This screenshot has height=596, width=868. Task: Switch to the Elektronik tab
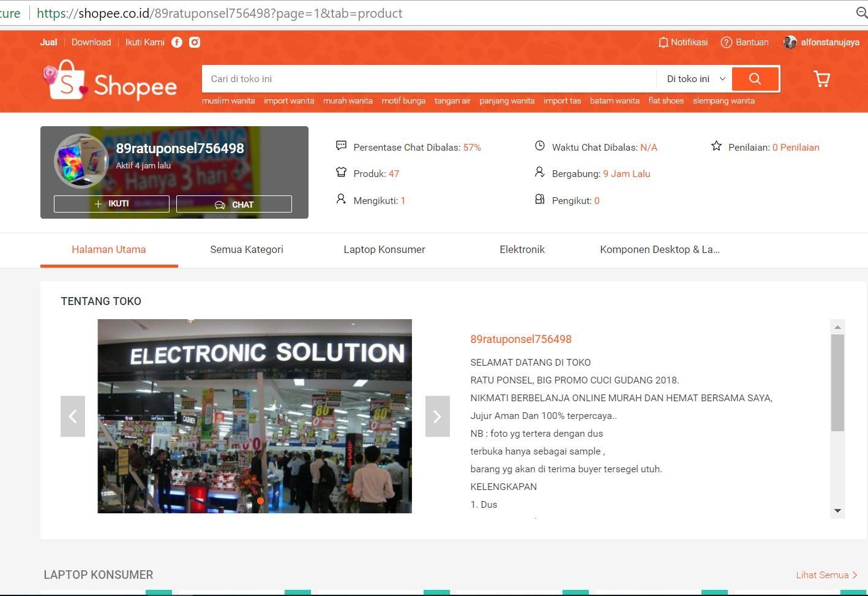point(522,250)
